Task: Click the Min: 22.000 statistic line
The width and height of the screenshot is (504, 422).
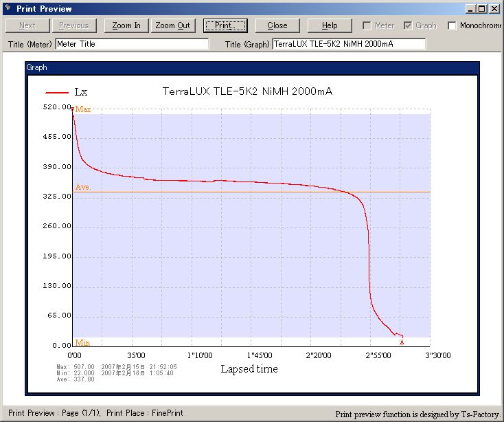Action: pyautogui.click(x=115, y=373)
